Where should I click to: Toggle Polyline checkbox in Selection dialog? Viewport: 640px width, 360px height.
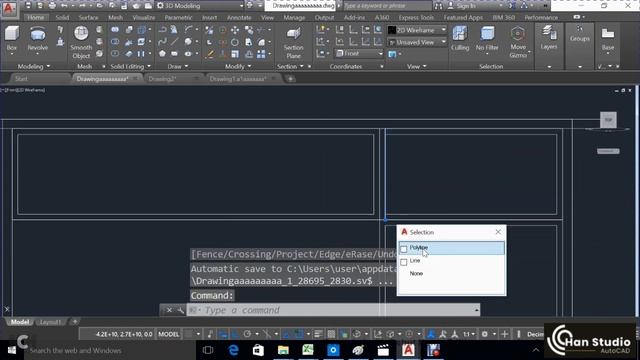click(x=404, y=249)
